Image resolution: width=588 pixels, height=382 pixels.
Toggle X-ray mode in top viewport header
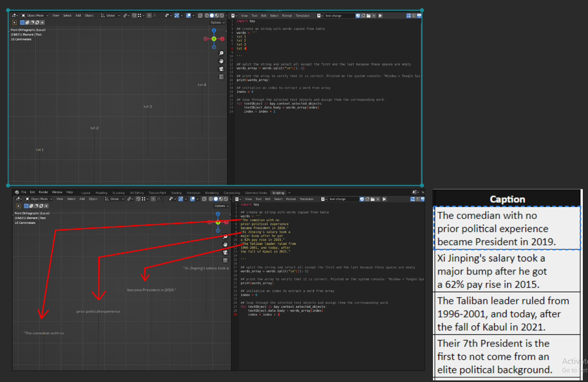(x=200, y=16)
